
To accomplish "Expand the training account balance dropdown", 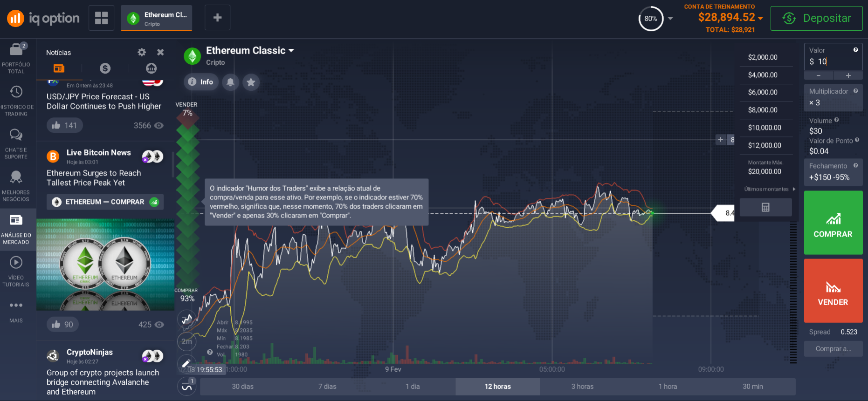I will [760, 18].
